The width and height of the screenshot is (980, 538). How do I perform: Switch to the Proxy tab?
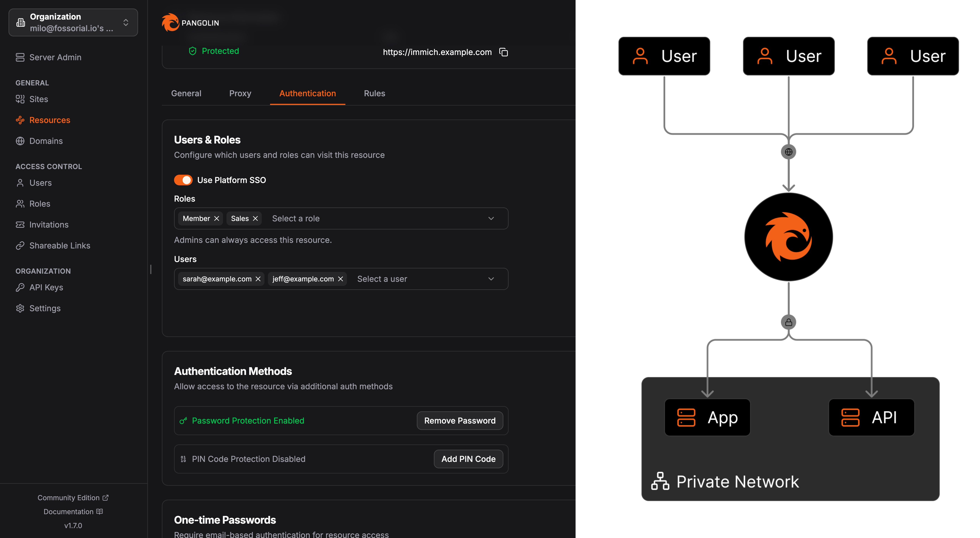click(x=240, y=93)
